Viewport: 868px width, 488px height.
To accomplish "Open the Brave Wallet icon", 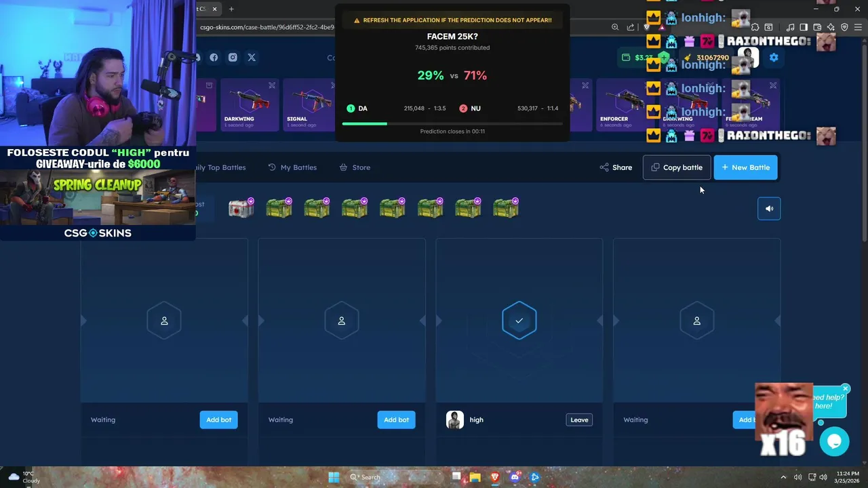I will 817,27.
